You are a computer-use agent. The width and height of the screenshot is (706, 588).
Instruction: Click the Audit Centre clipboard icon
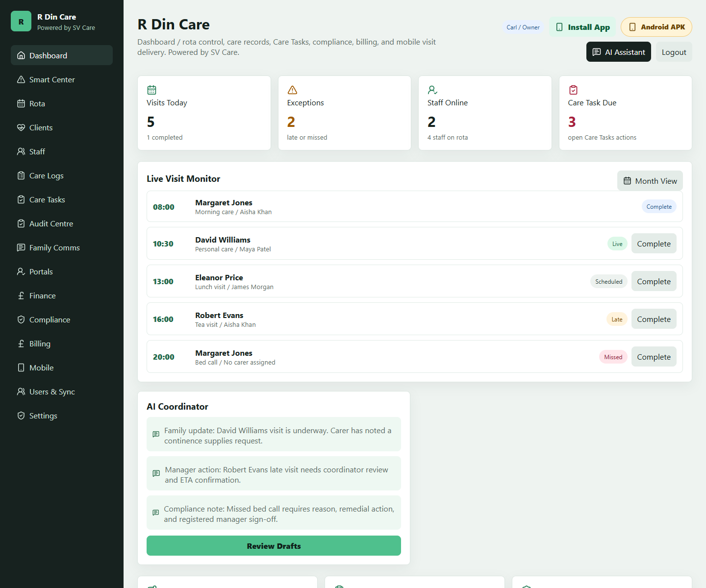(x=21, y=223)
